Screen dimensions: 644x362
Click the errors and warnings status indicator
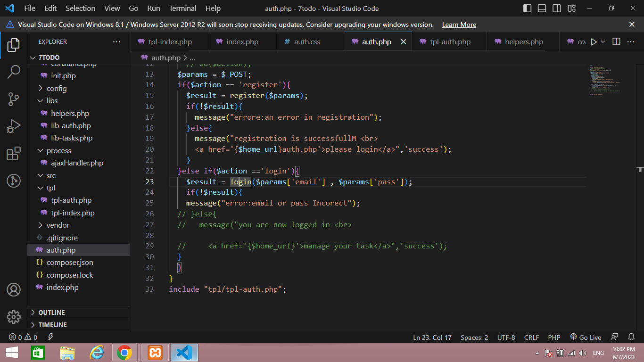point(23,337)
